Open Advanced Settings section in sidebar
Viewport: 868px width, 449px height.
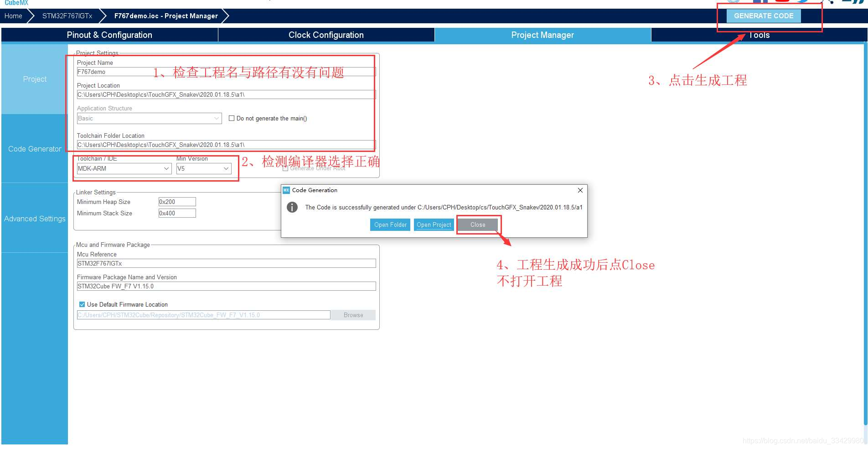[x=35, y=219]
